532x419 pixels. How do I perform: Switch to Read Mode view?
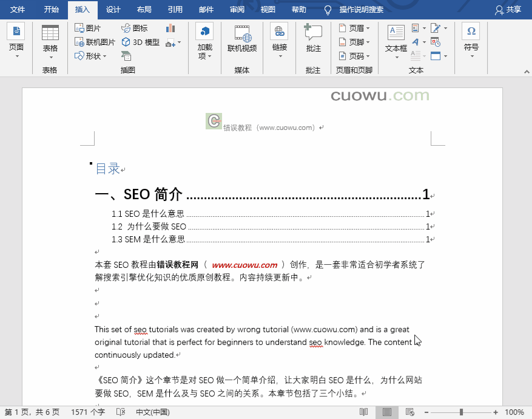[x=364, y=412]
